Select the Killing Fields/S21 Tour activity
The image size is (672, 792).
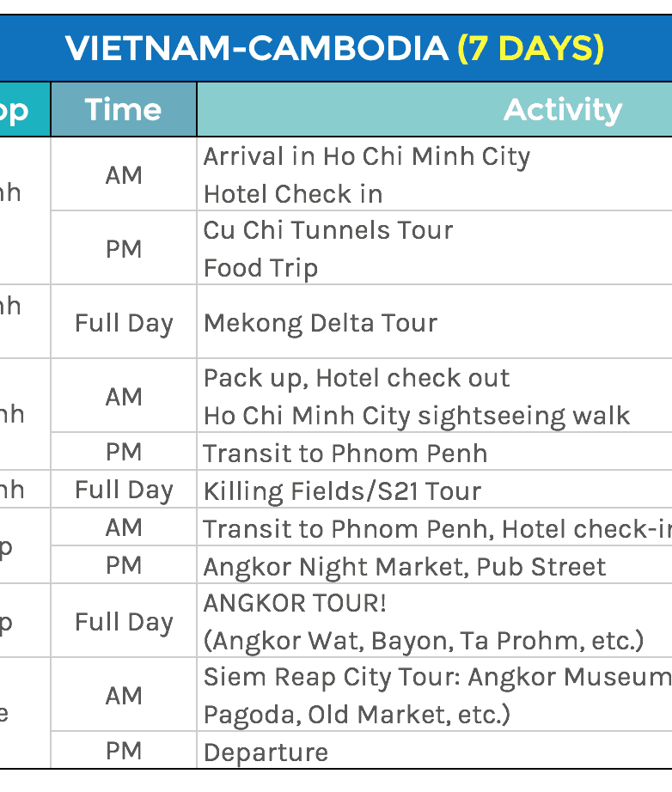(342, 490)
